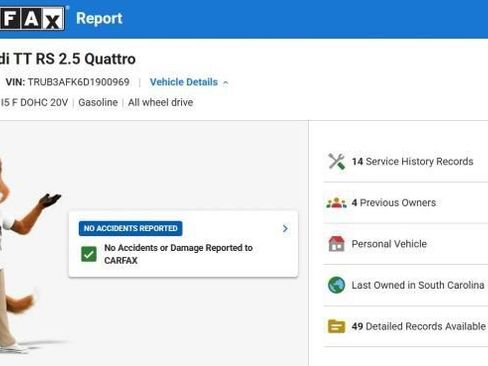Click the yellow folder detailed records icon
Image resolution: width=488 pixels, height=366 pixels.
[336, 326]
